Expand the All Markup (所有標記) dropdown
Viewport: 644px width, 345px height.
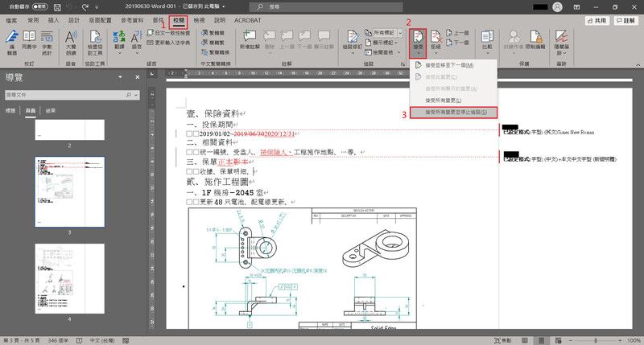400,33
